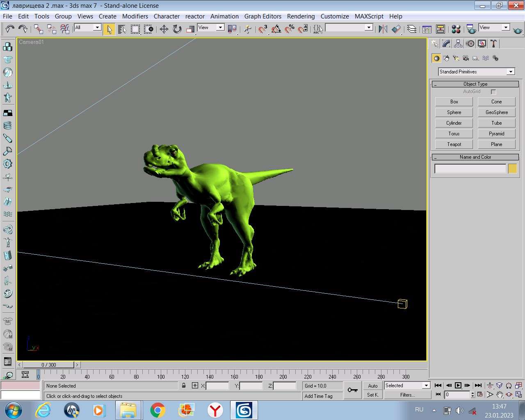The width and height of the screenshot is (525, 420).
Task: Collapse the Object Type rollout
Action: [x=475, y=84]
